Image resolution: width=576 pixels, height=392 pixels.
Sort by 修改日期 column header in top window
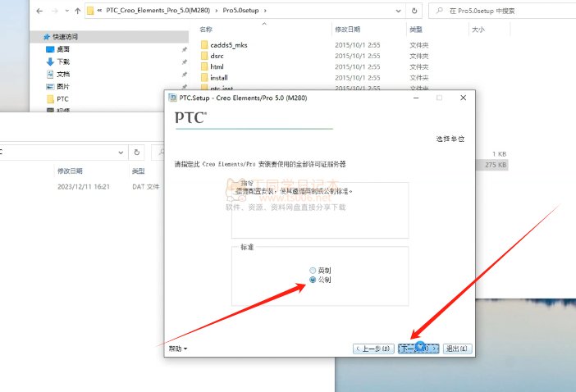(347, 30)
